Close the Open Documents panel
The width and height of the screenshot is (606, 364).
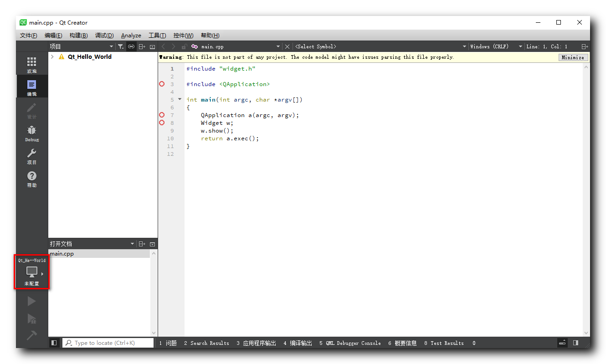153,244
